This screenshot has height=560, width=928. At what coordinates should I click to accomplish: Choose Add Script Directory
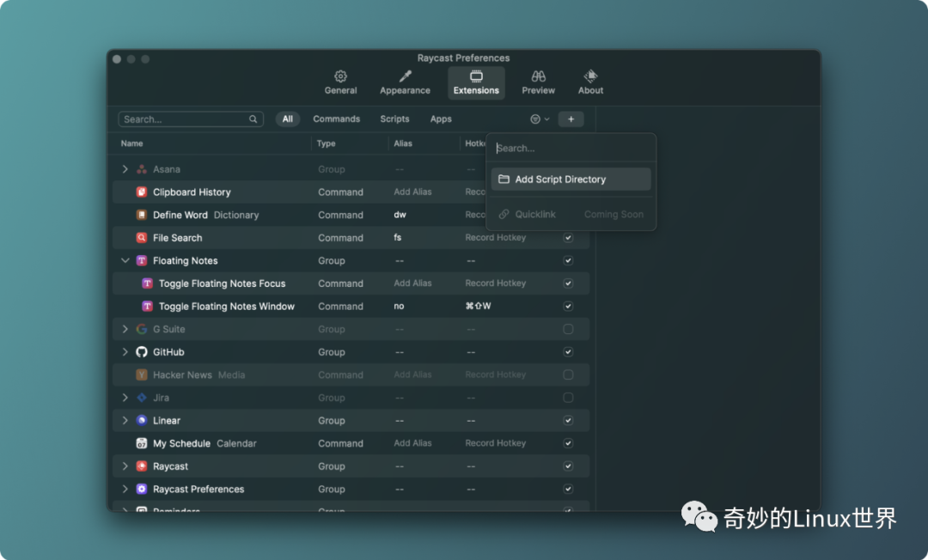(x=571, y=180)
